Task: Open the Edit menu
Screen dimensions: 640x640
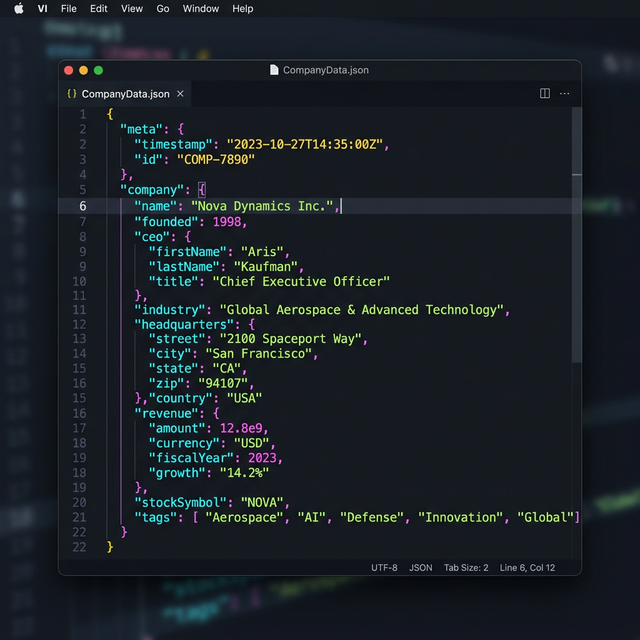Action: 98,9
